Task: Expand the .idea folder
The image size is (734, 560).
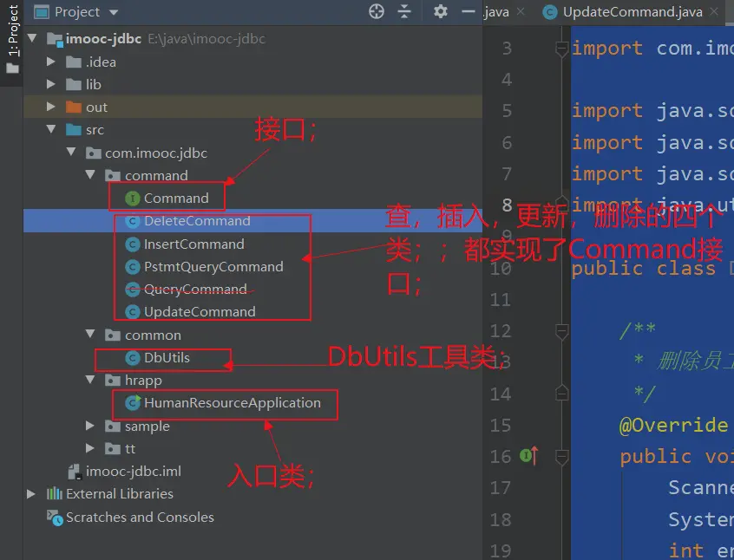Action: (51, 62)
